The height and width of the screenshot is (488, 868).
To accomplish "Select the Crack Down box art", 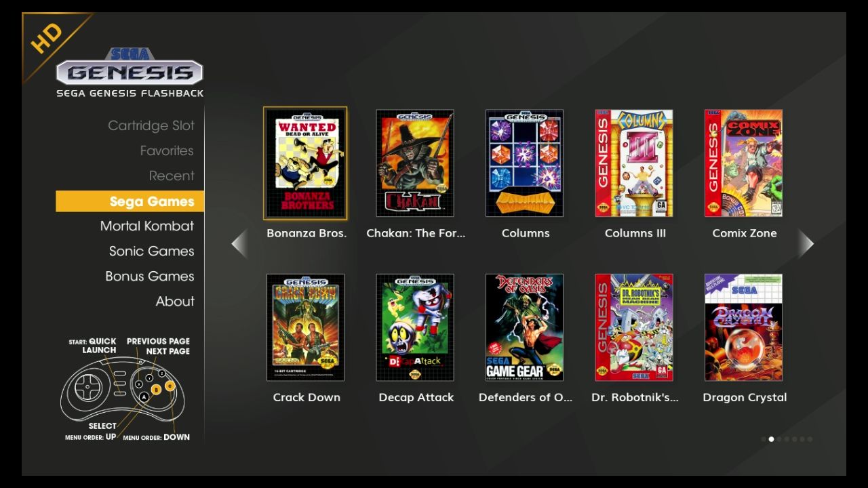I will [x=305, y=327].
